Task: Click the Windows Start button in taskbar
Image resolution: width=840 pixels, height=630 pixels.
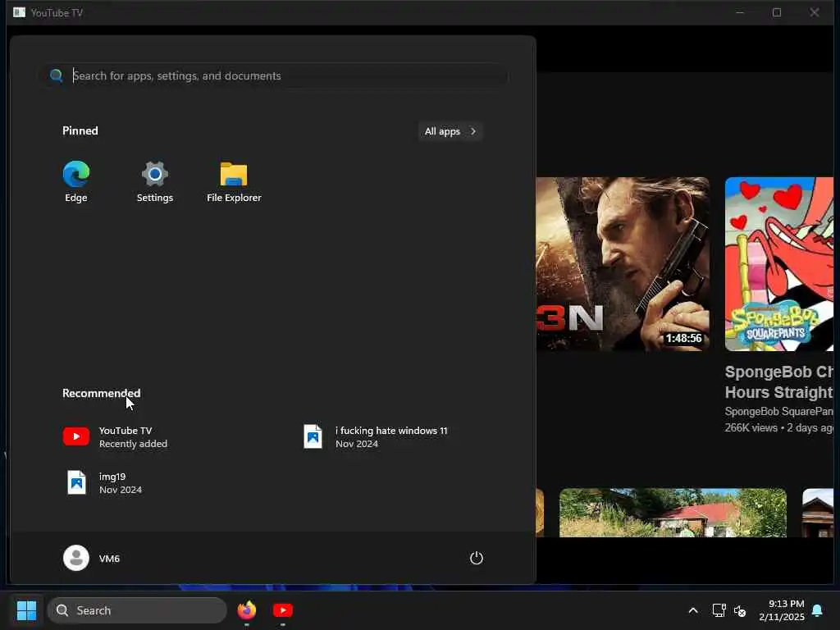Action: [26, 610]
